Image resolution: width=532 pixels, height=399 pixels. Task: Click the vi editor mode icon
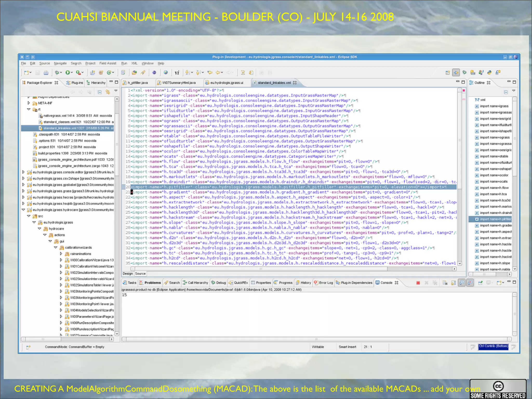click(x=177, y=73)
